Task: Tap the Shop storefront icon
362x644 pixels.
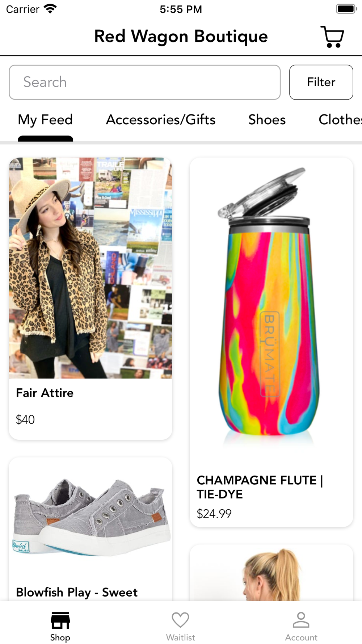Action: 60,620
